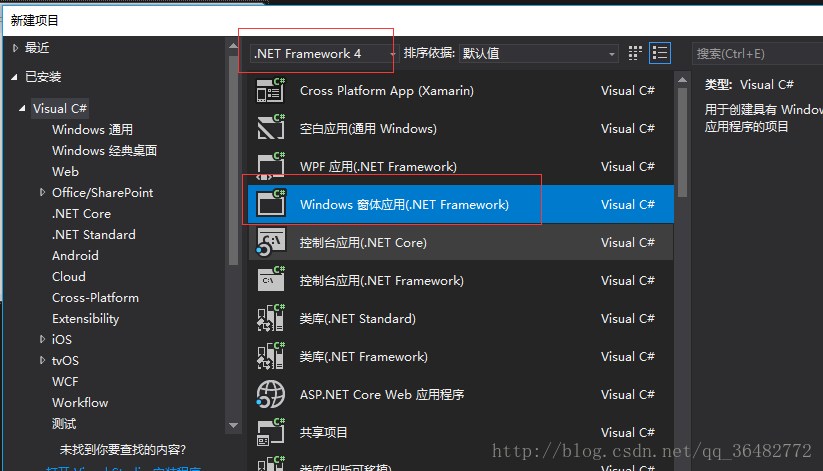Click the template list scrollbar thumb
The width and height of the screenshot is (823, 471).
tap(682, 142)
